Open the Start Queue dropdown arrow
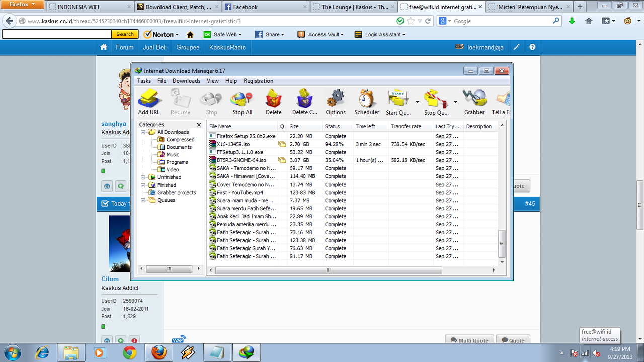The height and width of the screenshot is (362, 644). (417, 102)
